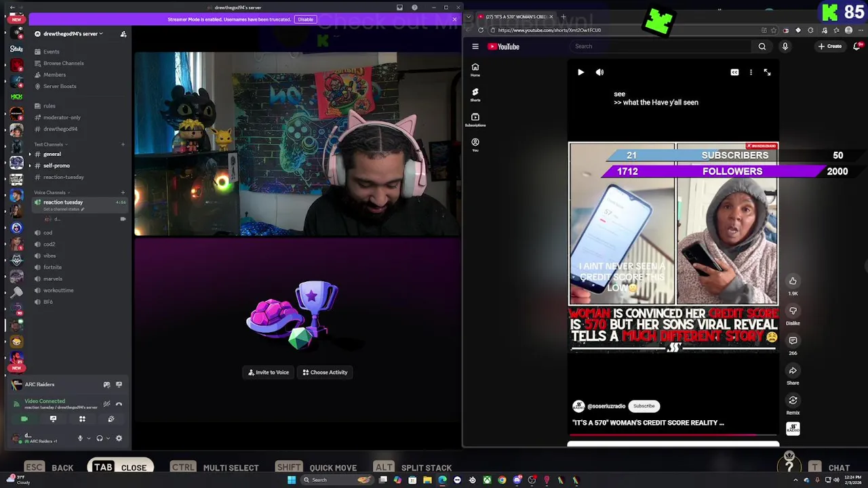Open Subscriptions in the YouTube sidebar

pyautogui.click(x=475, y=120)
